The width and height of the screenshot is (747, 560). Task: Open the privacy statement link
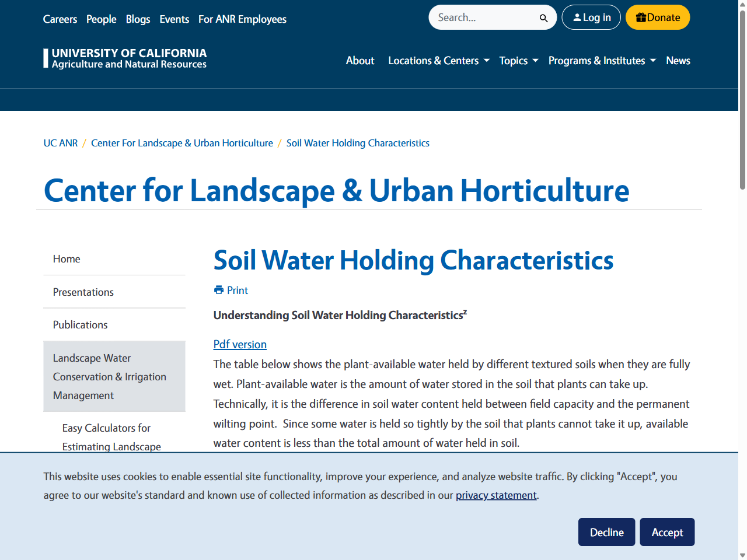(496, 495)
